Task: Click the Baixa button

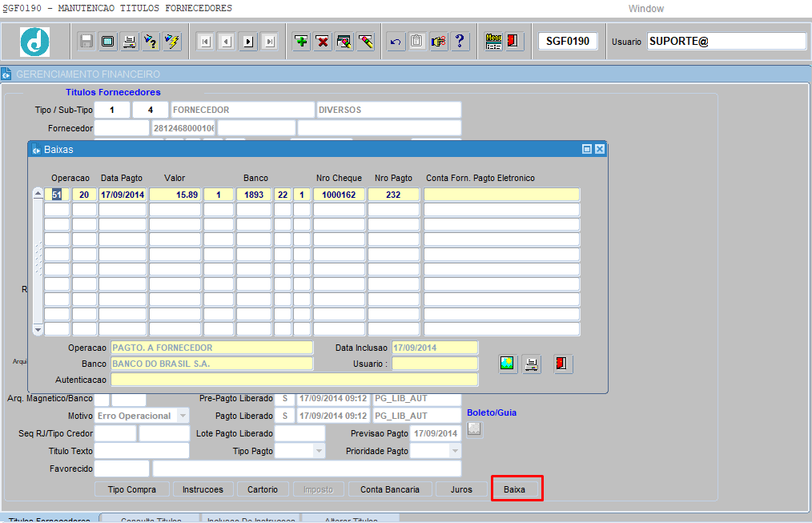Action: coord(514,489)
